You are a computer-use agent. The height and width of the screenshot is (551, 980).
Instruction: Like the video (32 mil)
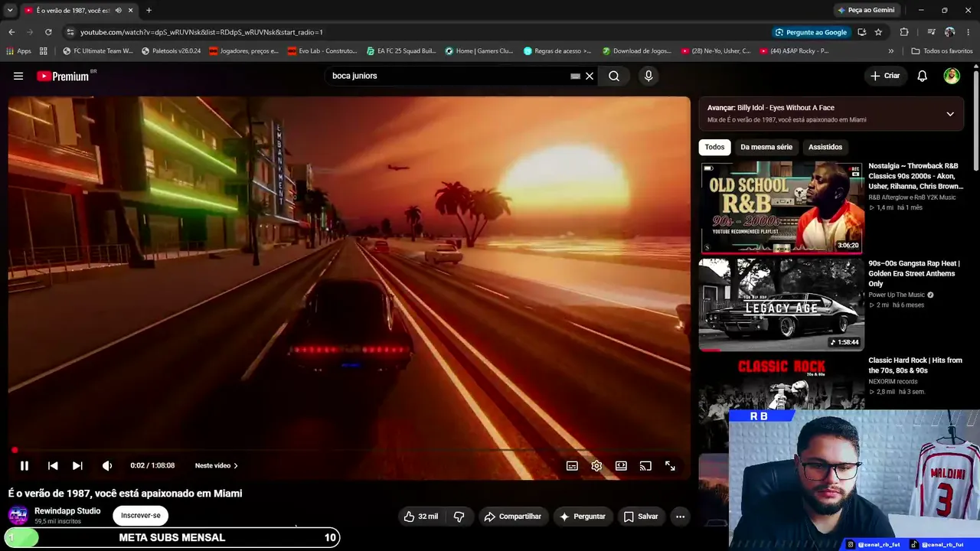421,517
